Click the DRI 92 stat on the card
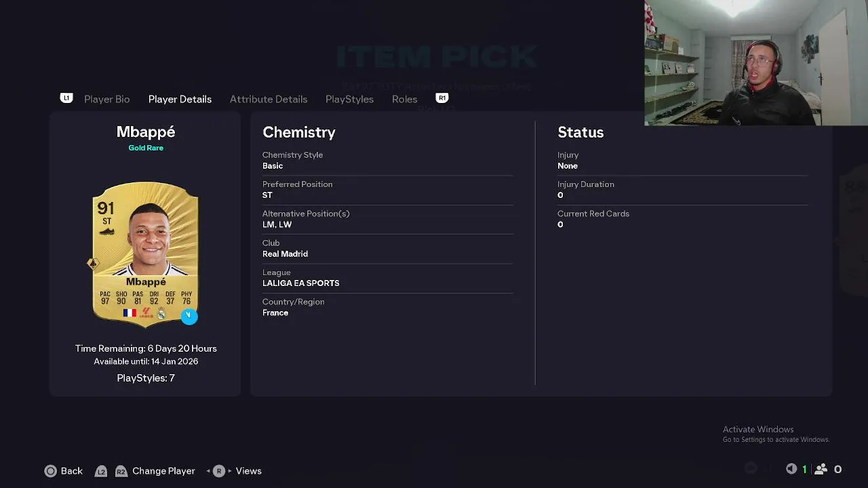 tap(154, 298)
